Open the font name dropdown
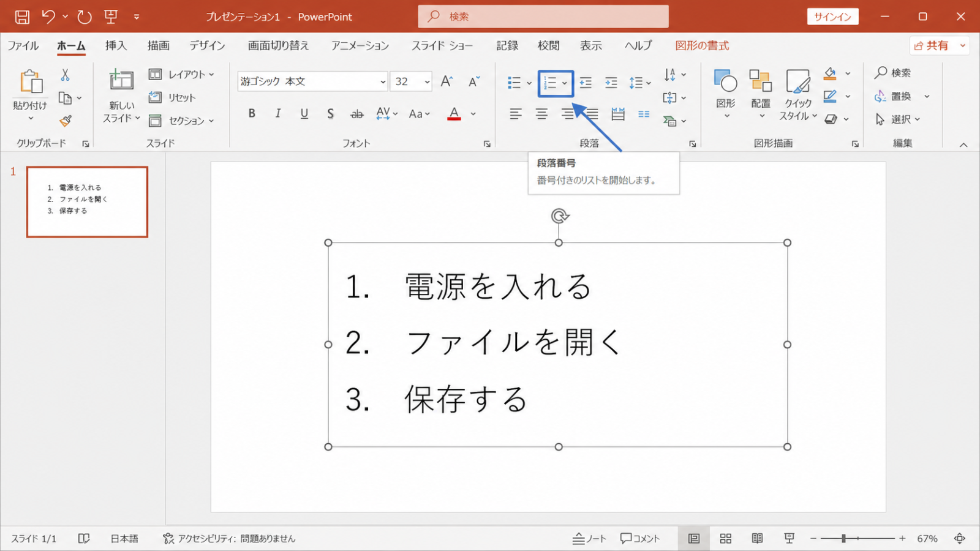This screenshot has height=551, width=980. click(383, 81)
